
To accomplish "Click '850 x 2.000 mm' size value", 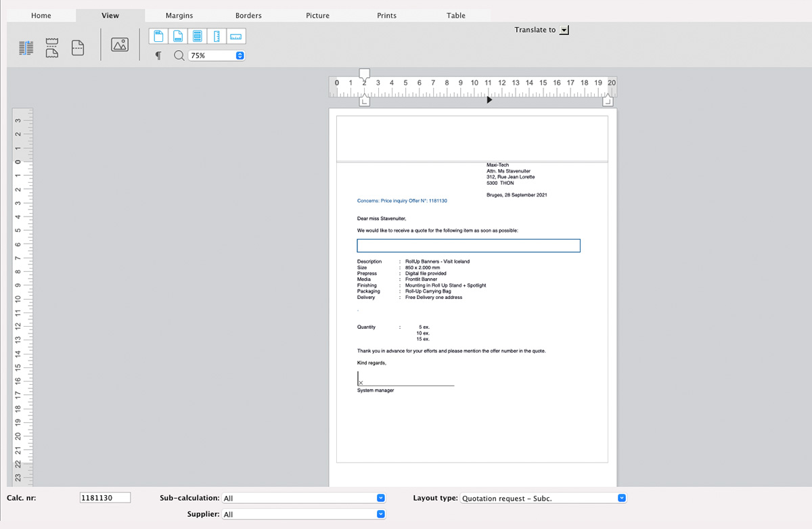I will point(423,267).
